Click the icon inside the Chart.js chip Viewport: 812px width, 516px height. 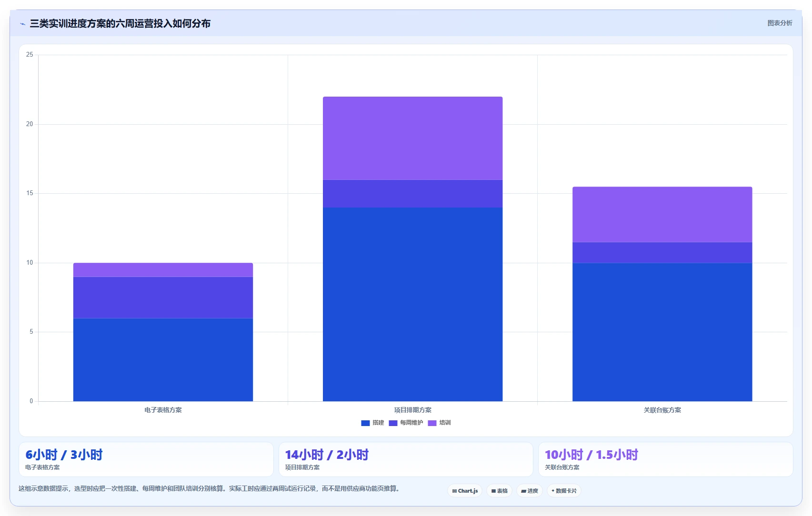(x=454, y=491)
